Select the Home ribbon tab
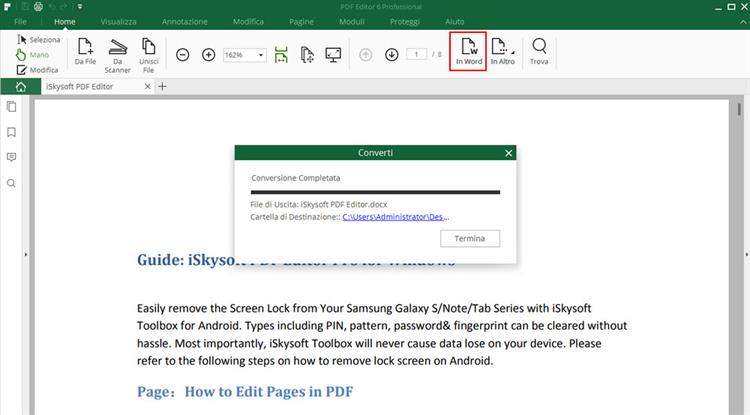This screenshot has height=415, width=750. (x=65, y=22)
